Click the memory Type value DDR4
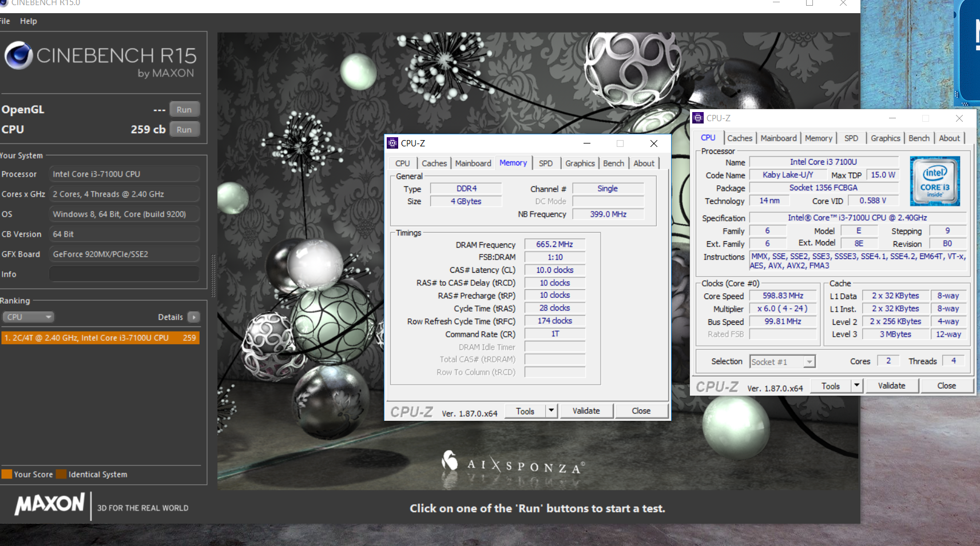This screenshot has height=546, width=980. pyautogui.click(x=466, y=189)
